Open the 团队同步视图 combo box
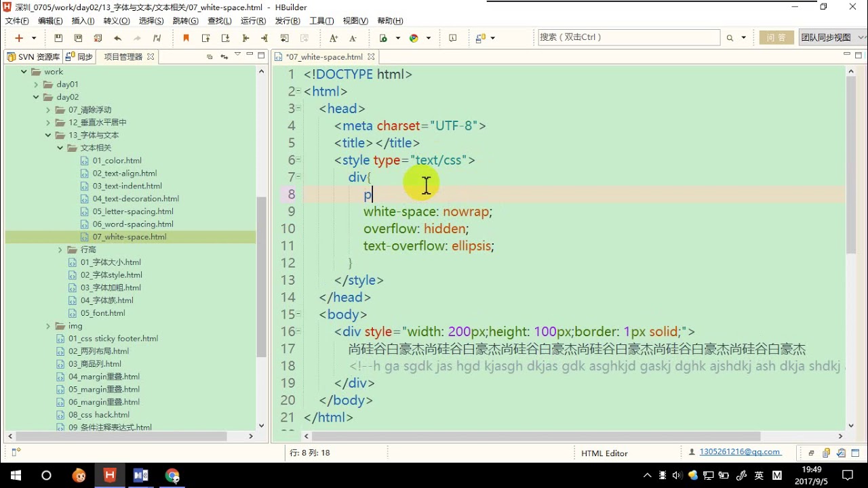 [833, 37]
